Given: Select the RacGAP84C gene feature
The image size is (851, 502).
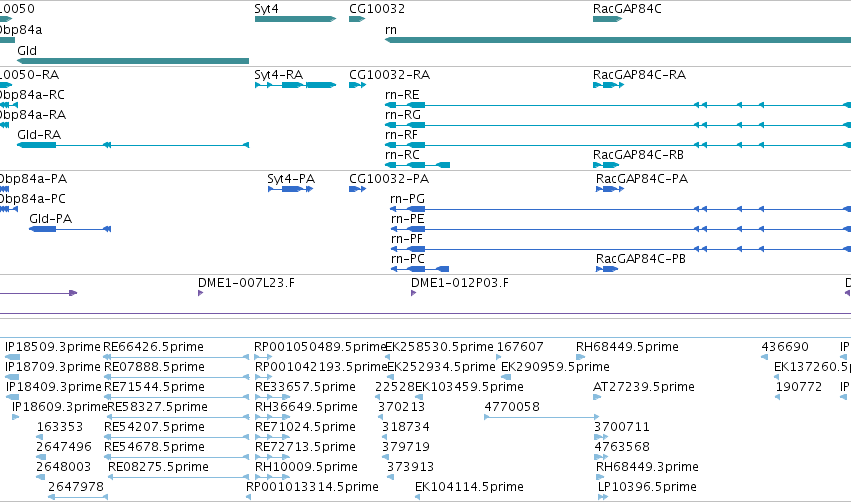Looking at the screenshot, I should tap(607, 19).
